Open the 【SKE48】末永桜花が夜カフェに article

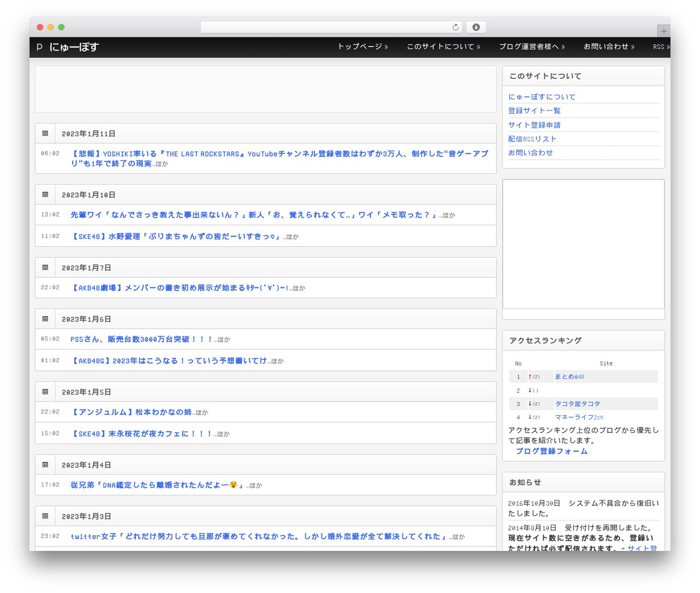[x=141, y=433]
